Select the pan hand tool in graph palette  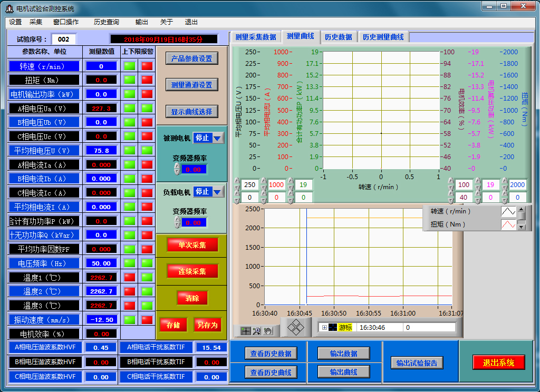pyautogui.click(x=267, y=331)
